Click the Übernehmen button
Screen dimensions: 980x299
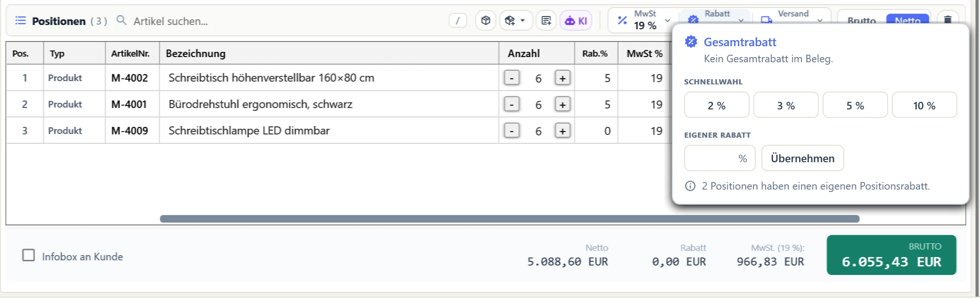[x=802, y=158]
